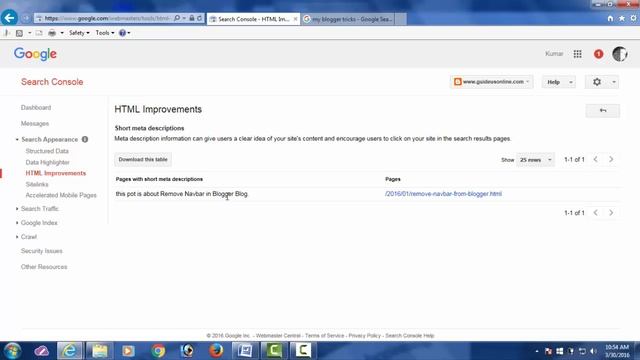Open the Favorites star icon

(622, 19)
